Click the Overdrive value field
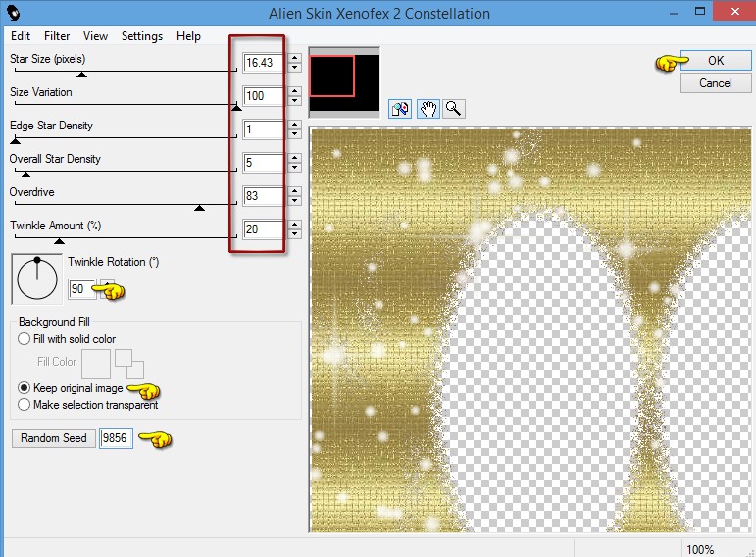The image size is (756, 557). coord(263,196)
